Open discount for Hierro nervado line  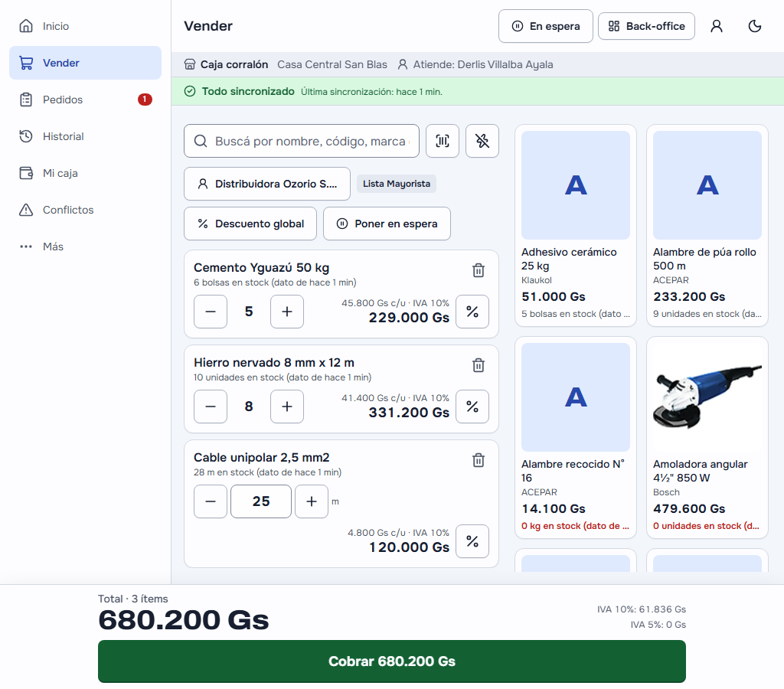(x=472, y=407)
